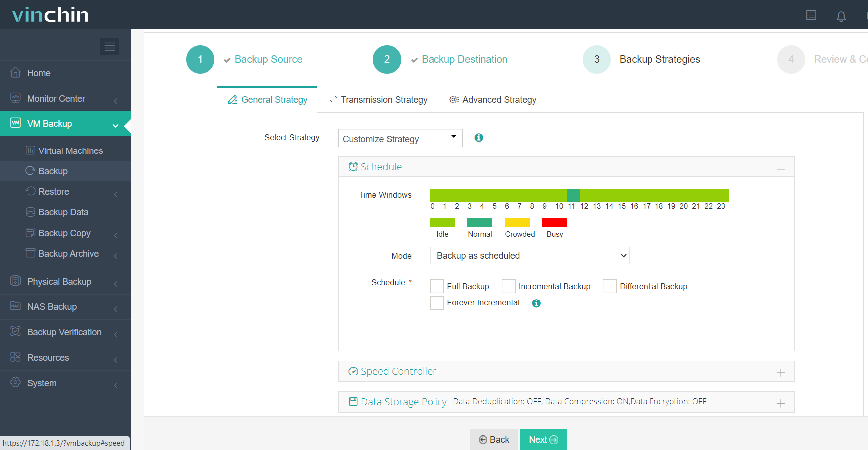Open the task list icon in header

[811, 15]
